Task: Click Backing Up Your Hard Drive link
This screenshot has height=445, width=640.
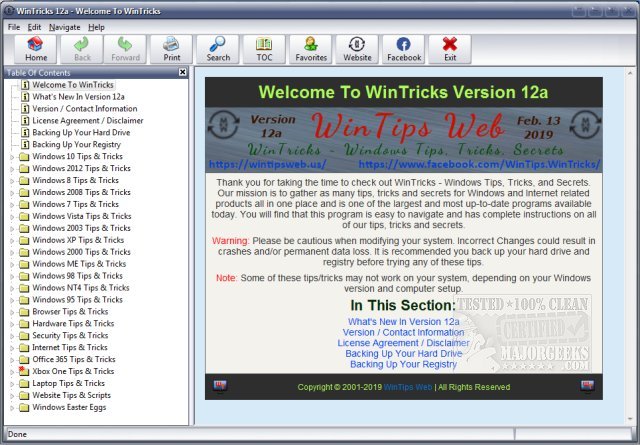Action: [x=403, y=354]
